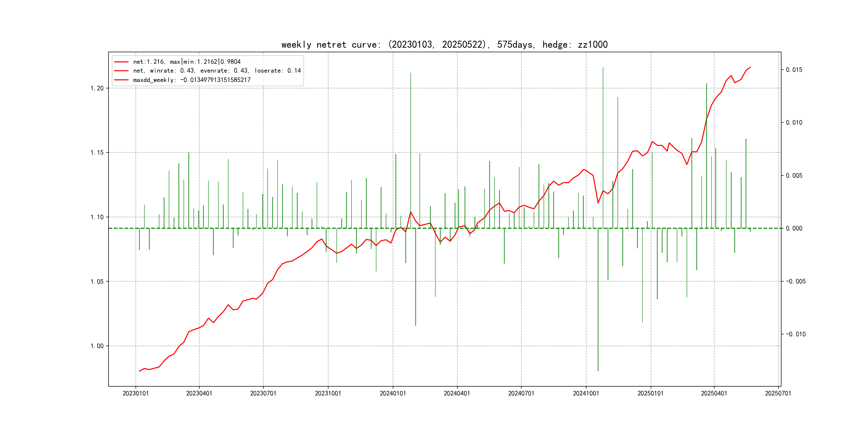Click the 20231001 x-axis label
The image size is (868, 434).
(x=328, y=393)
